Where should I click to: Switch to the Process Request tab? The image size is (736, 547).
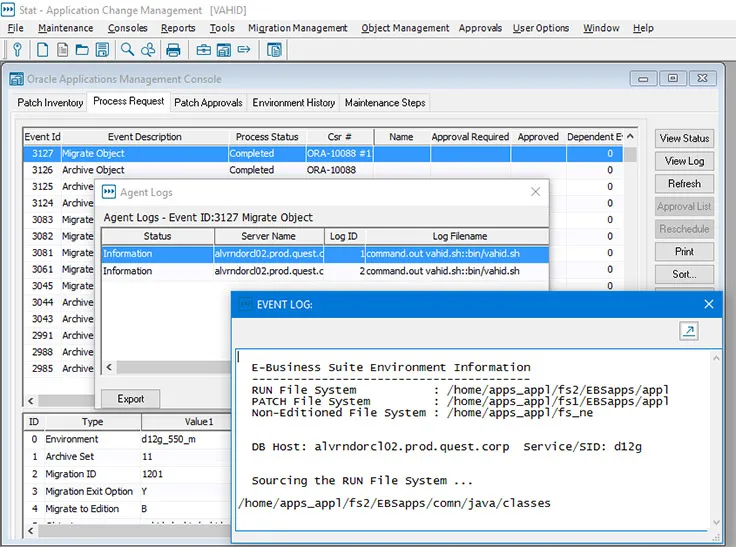[129, 101]
